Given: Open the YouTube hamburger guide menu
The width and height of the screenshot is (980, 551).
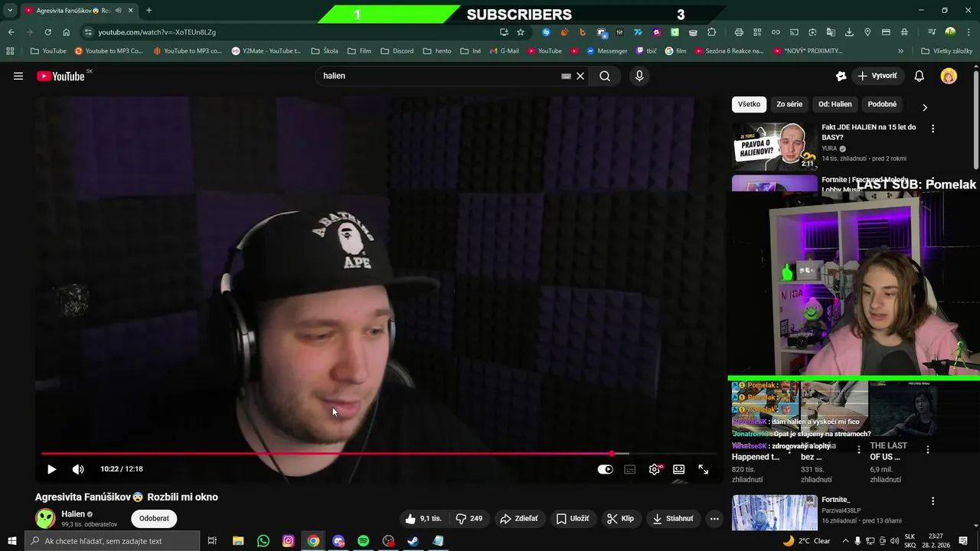Looking at the screenshot, I should [18, 76].
